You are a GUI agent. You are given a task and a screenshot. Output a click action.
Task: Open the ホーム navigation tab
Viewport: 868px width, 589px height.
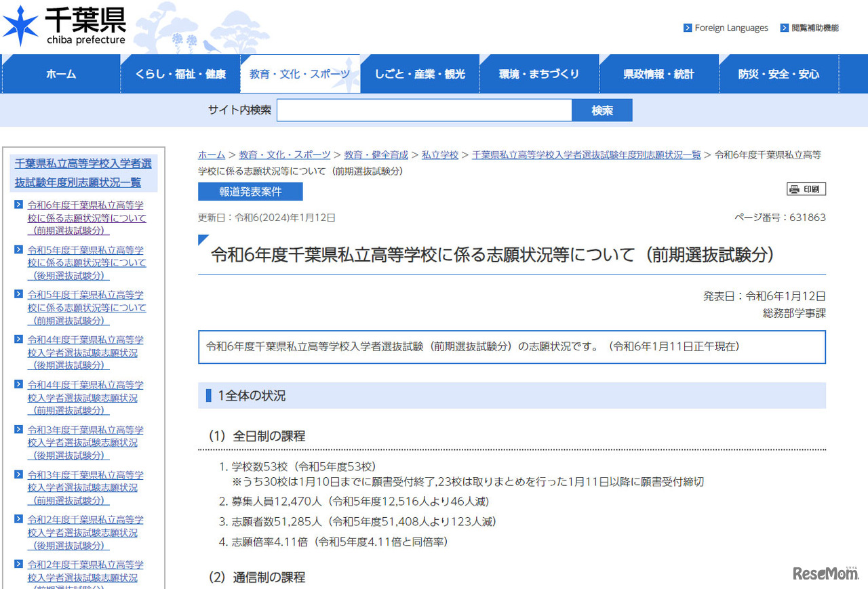pyautogui.click(x=61, y=75)
